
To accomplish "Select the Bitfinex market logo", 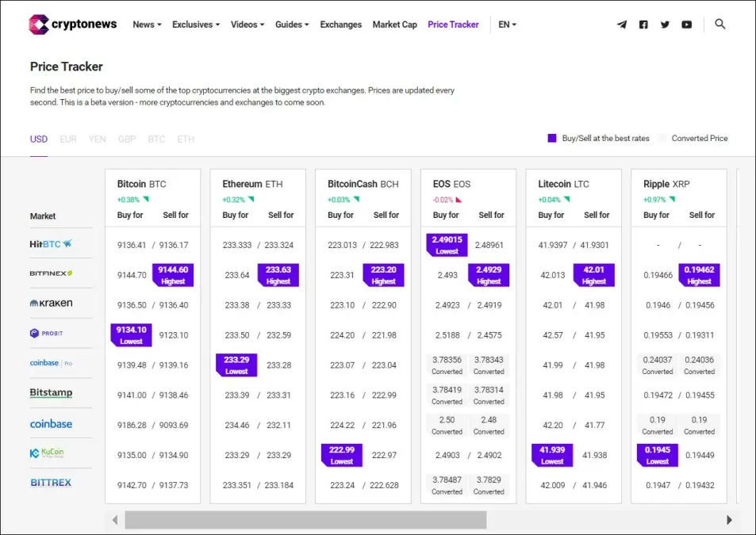I will click(x=51, y=273).
